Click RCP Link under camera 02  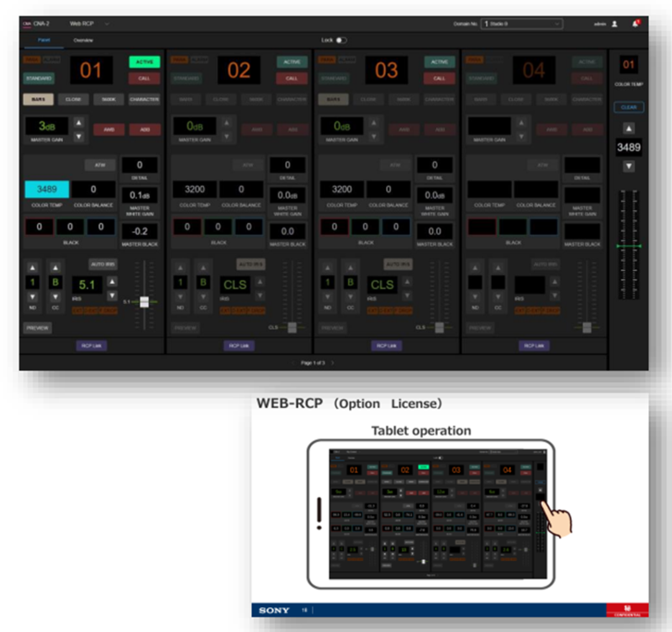pyautogui.click(x=239, y=346)
